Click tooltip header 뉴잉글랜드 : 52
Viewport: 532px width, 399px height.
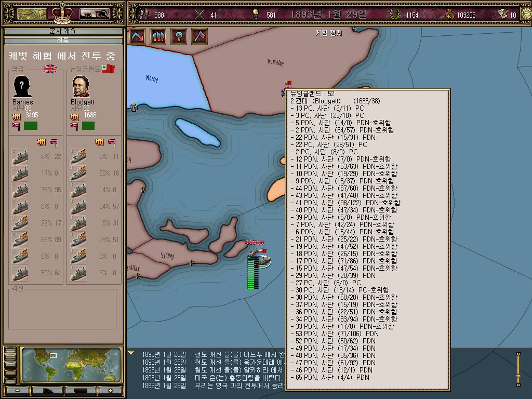(x=312, y=94)
